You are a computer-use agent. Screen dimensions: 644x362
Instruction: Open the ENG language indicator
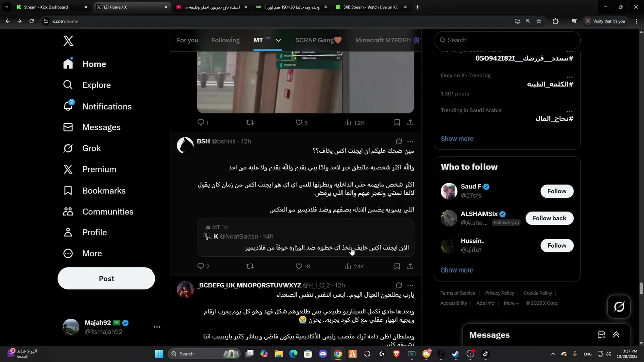click(x=587, y=354)
